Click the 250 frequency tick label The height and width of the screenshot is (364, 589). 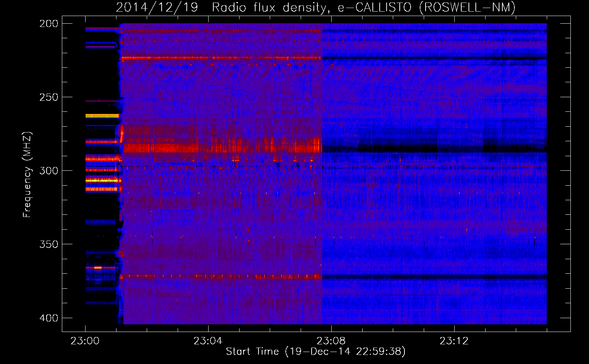point(49,97)
